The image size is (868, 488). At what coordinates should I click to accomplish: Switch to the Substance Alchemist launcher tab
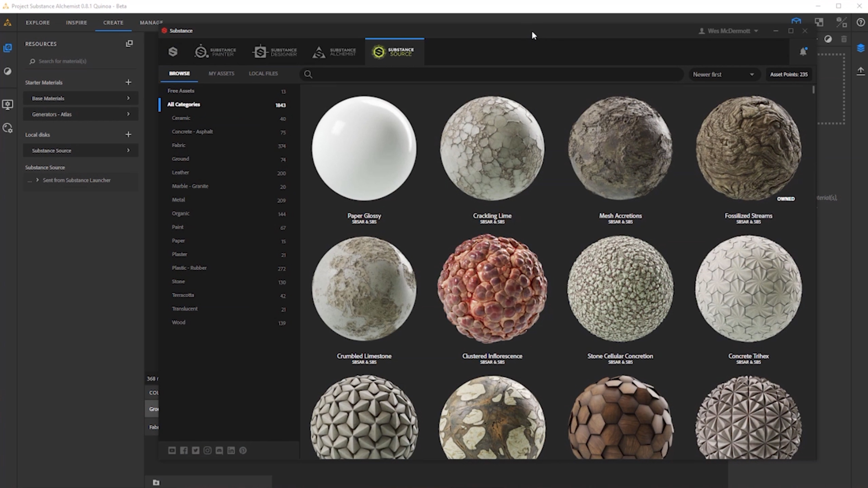(334, 52)
